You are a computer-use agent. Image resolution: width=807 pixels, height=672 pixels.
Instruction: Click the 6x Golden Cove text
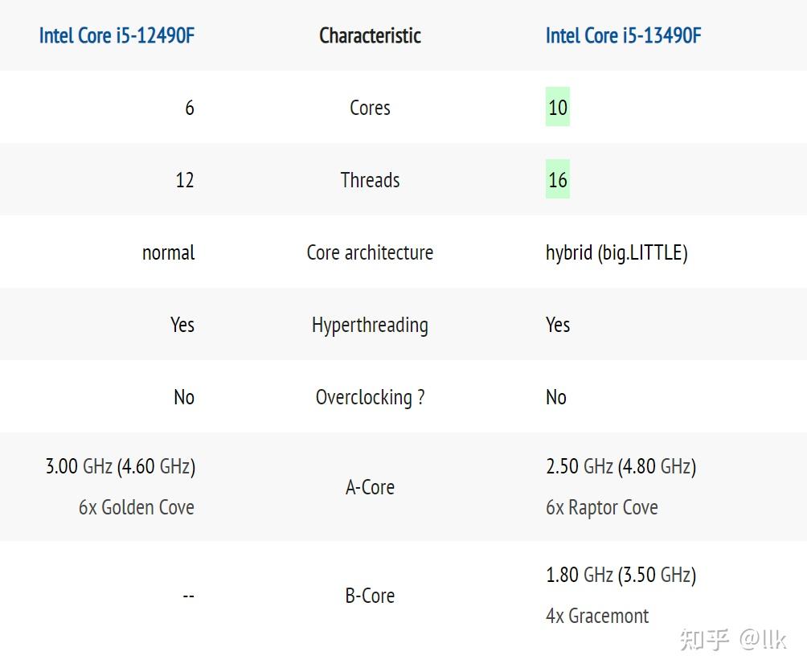(137, 507)
